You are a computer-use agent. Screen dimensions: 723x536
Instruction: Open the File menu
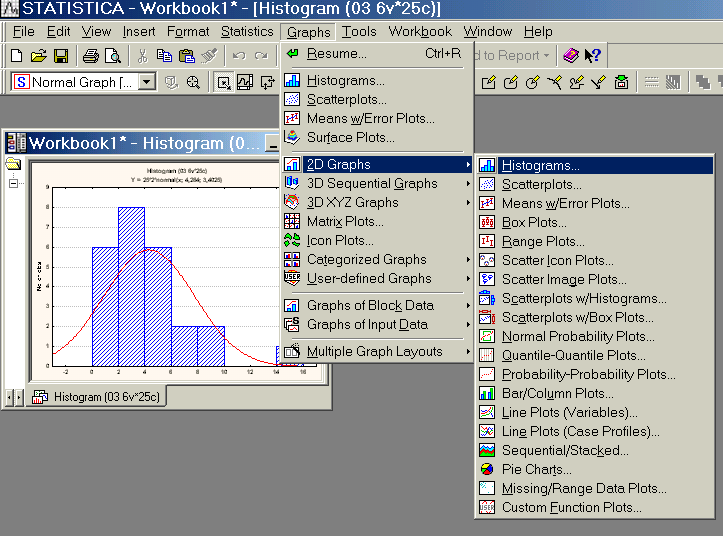click(24, 31)
